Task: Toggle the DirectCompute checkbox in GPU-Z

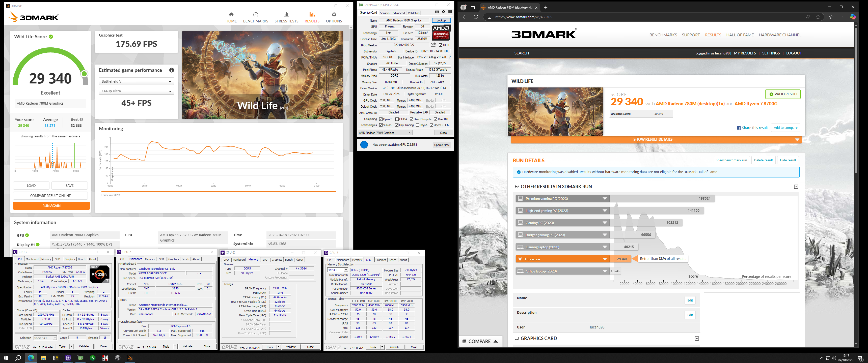Action: (412, 119)
